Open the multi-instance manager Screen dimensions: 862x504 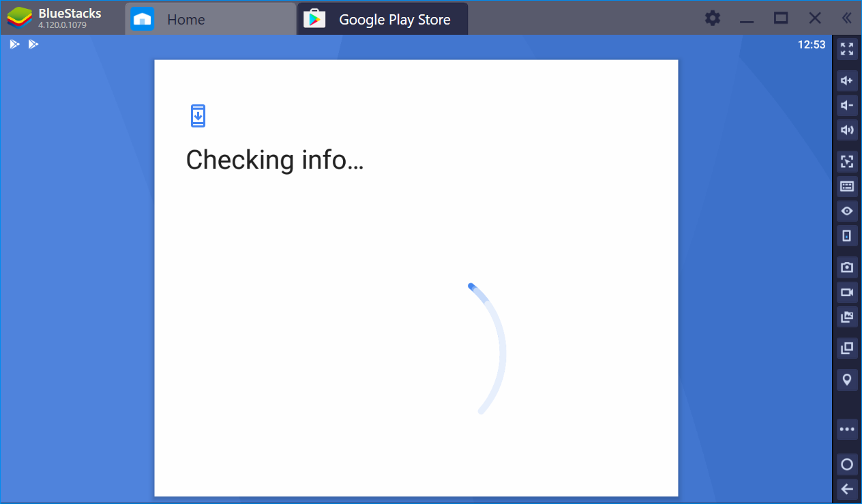(x=847, y=348)
